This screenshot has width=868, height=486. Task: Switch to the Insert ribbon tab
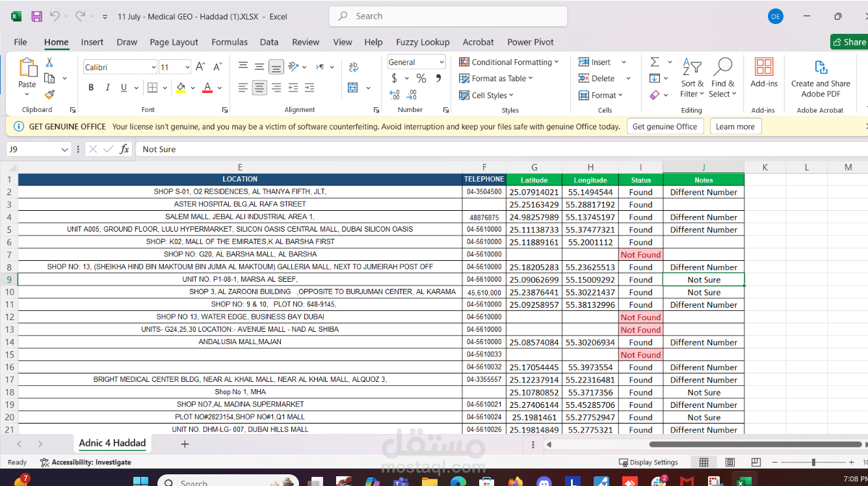point(92,42)
